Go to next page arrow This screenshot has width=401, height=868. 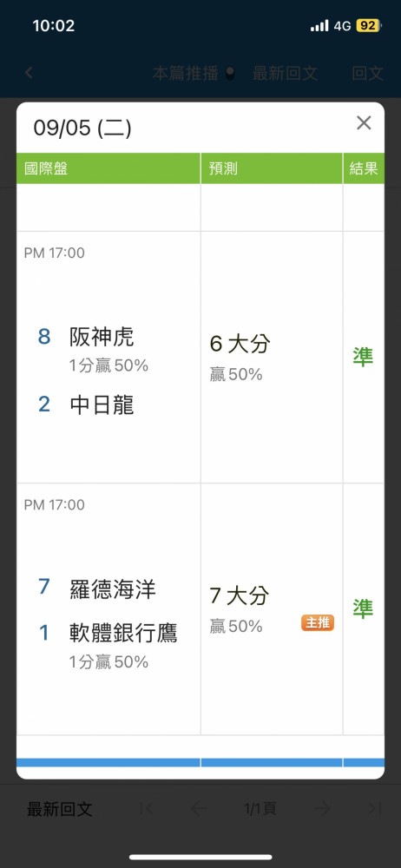coord(322,809)
